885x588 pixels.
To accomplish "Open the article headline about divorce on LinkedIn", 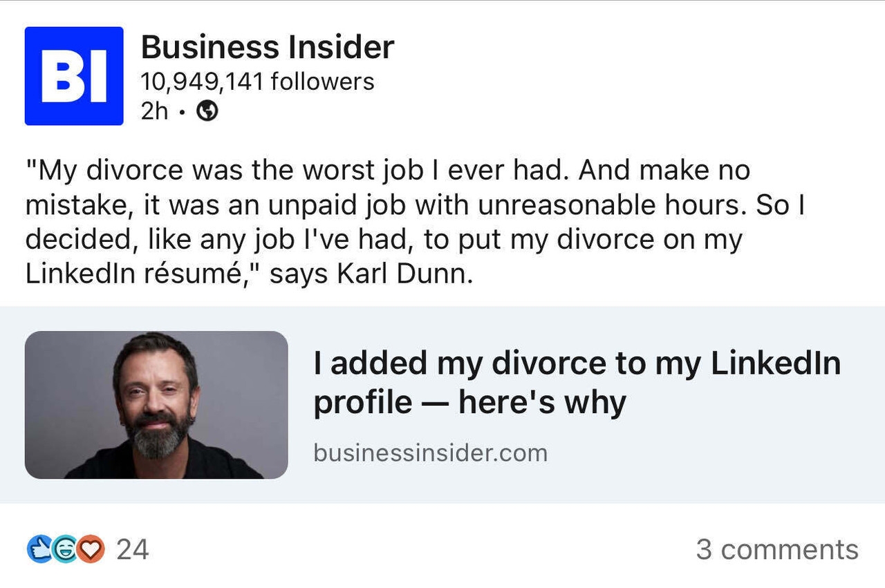I will click(577, 381).
